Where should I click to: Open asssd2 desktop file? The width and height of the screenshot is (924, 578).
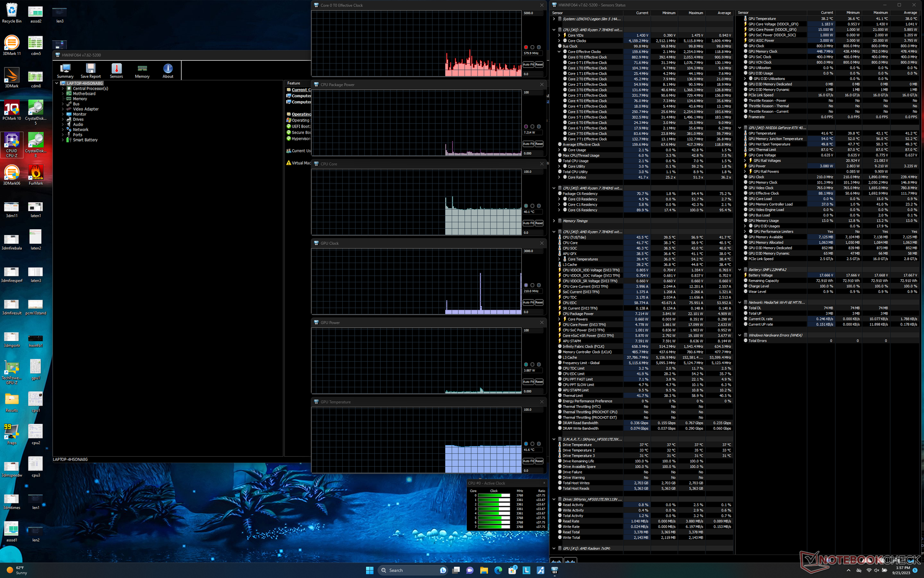tap(36, 13)
